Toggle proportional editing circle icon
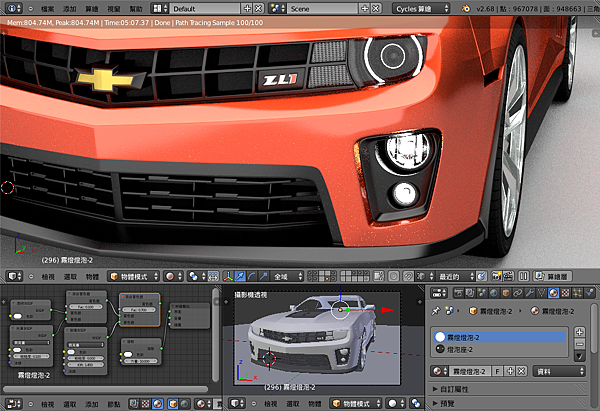 393,276
